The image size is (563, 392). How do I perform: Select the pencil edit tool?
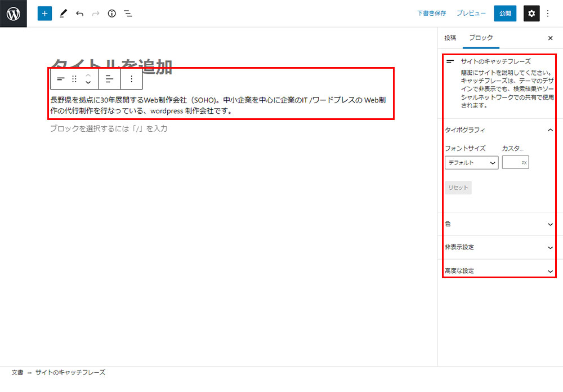point(63,14)
